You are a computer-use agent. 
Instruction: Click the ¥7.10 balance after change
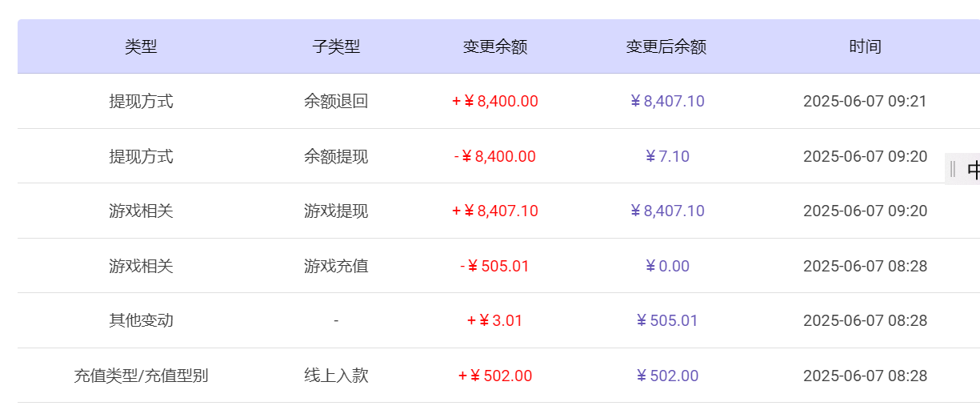667,156
